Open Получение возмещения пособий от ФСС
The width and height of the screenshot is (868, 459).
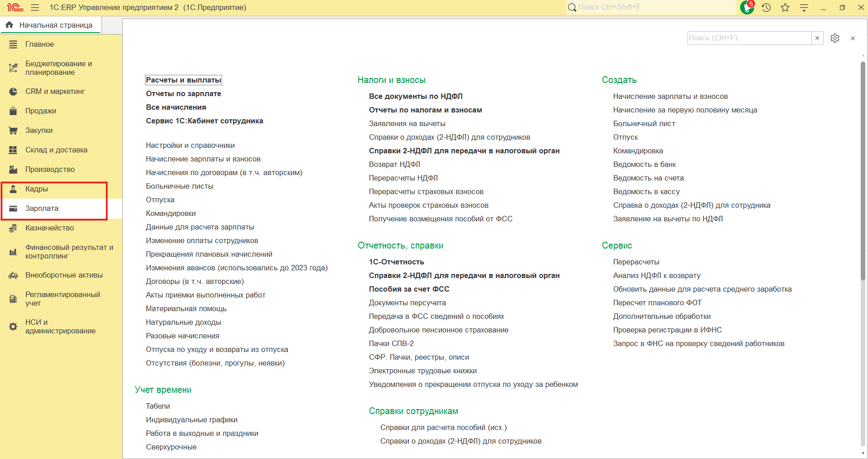coord(441,219)
